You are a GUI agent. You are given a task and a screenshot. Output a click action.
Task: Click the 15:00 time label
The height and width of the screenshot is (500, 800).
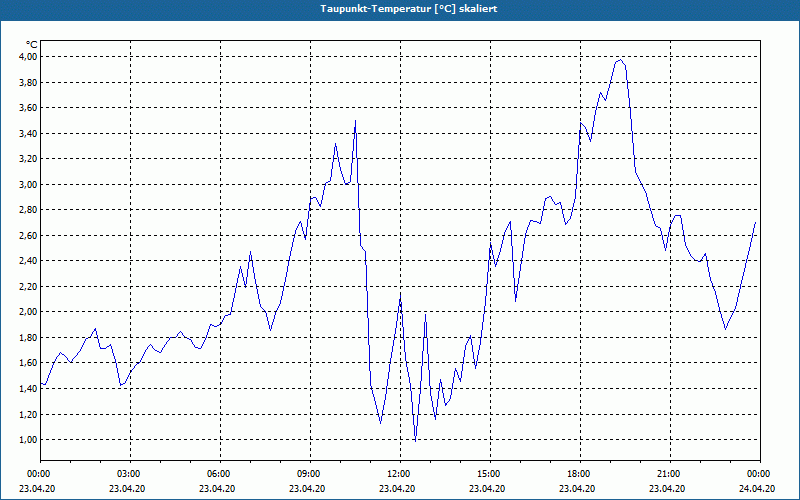click(x=490, y=474)
